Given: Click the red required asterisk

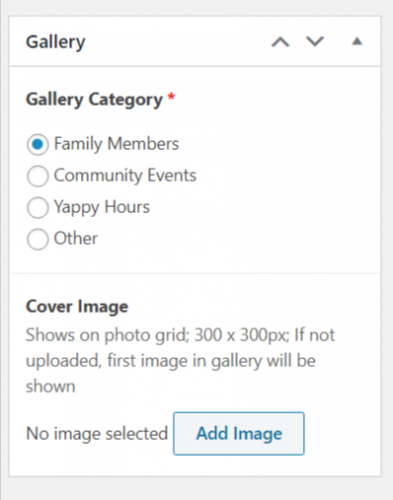Looking at the screenshot, I should pos(171,97).
